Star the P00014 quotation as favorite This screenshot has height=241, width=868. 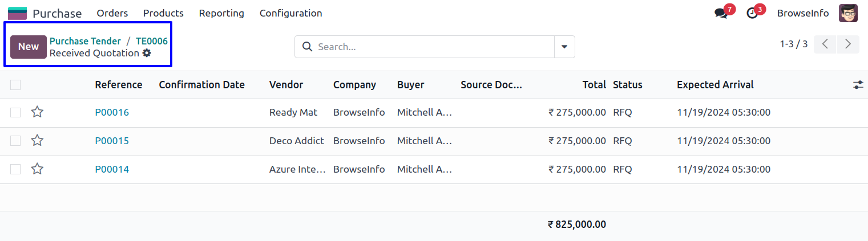(37, 169)
